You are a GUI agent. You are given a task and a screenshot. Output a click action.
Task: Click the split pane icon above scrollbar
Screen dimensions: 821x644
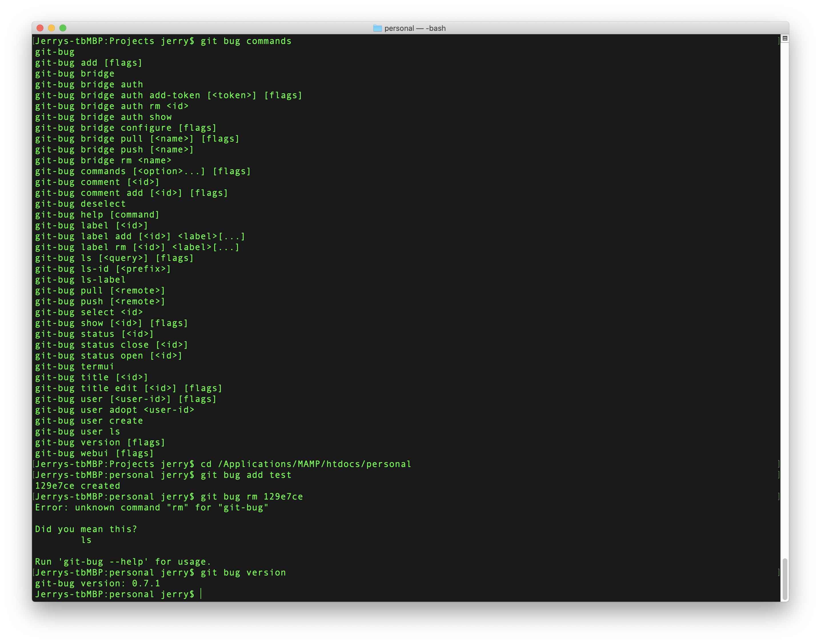(785, 39)
